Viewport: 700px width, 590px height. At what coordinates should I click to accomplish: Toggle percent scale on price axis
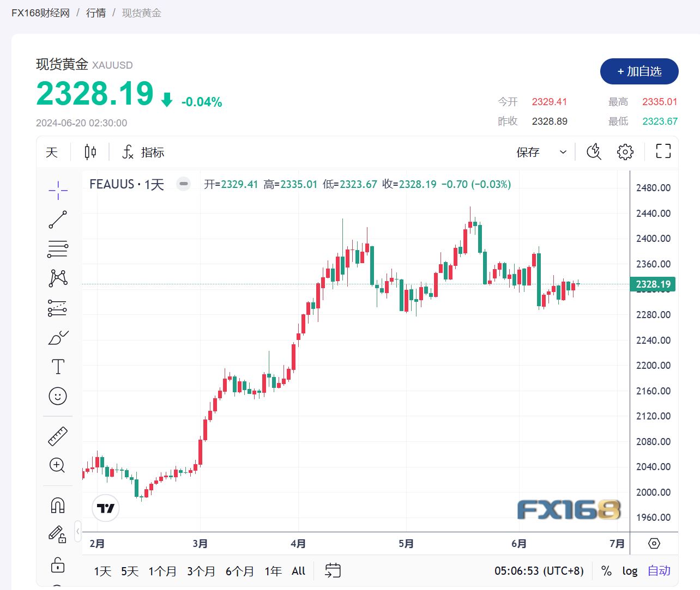click(606, 571)
